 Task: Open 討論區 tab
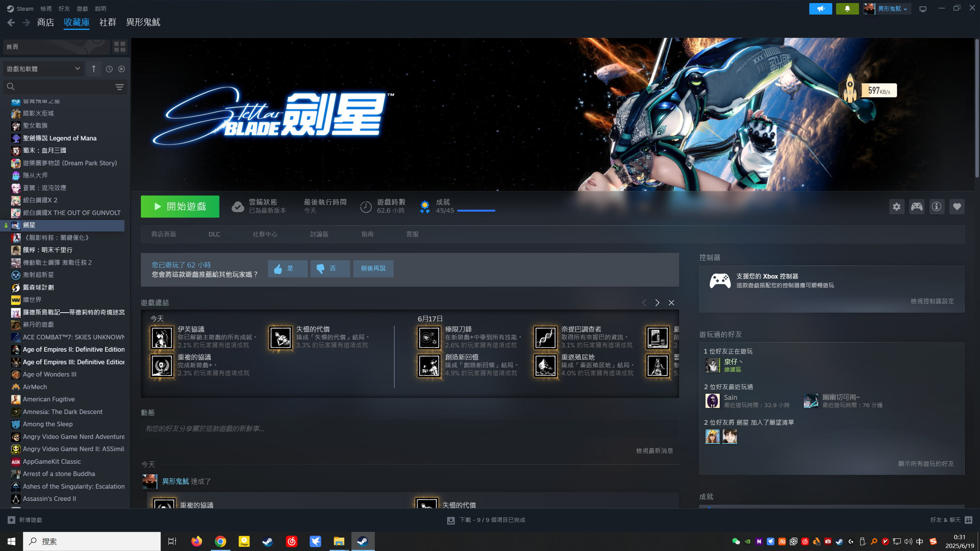(319, 234)
